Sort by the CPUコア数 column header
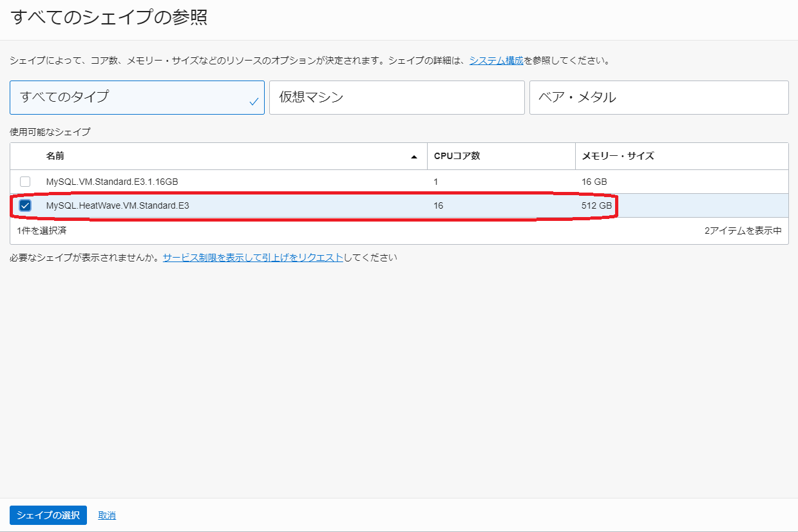The height and width of the screenshot is (532, 798). pyautogui.click(x=457, y=156)
